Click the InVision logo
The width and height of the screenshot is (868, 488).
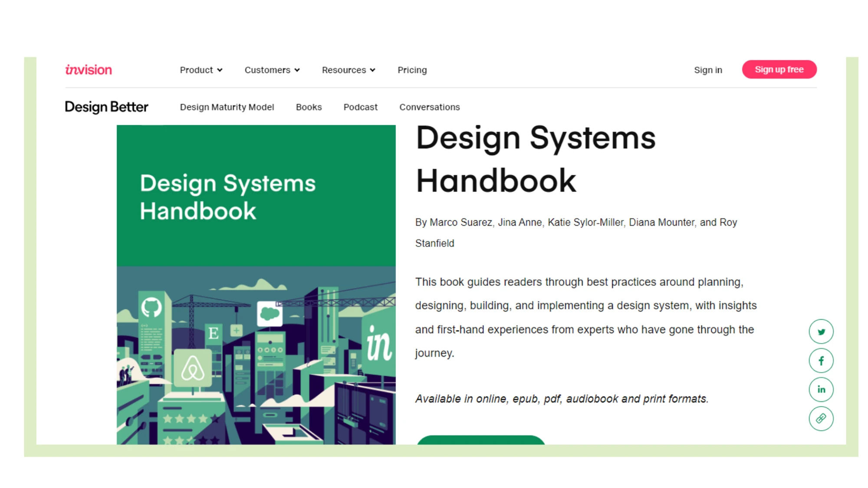pos(89,69)
